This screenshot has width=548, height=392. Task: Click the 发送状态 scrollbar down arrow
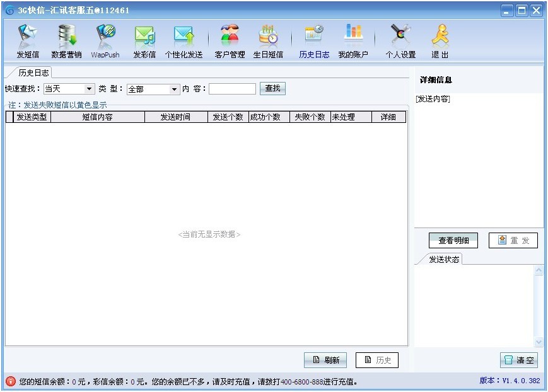tap(539, 342)
